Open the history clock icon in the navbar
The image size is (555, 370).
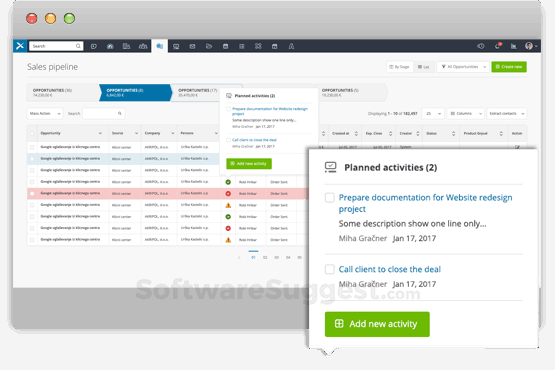(x=481, y=46)
